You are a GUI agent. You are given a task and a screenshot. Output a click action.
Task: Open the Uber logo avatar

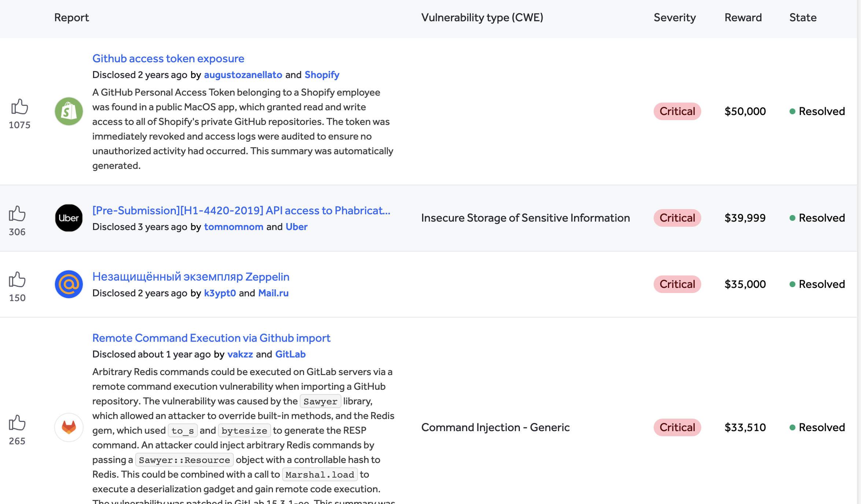coord(69,218)
